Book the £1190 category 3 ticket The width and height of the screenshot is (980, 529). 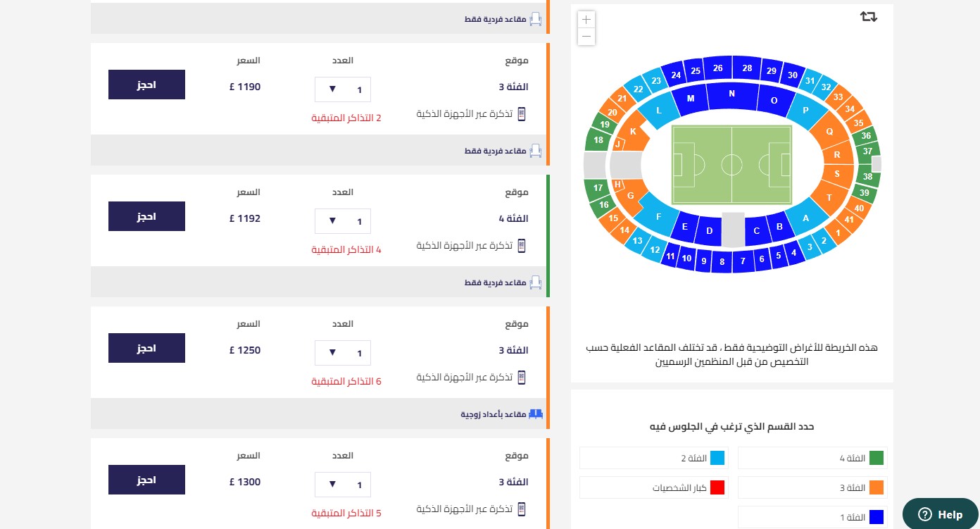tap(146, 85)
